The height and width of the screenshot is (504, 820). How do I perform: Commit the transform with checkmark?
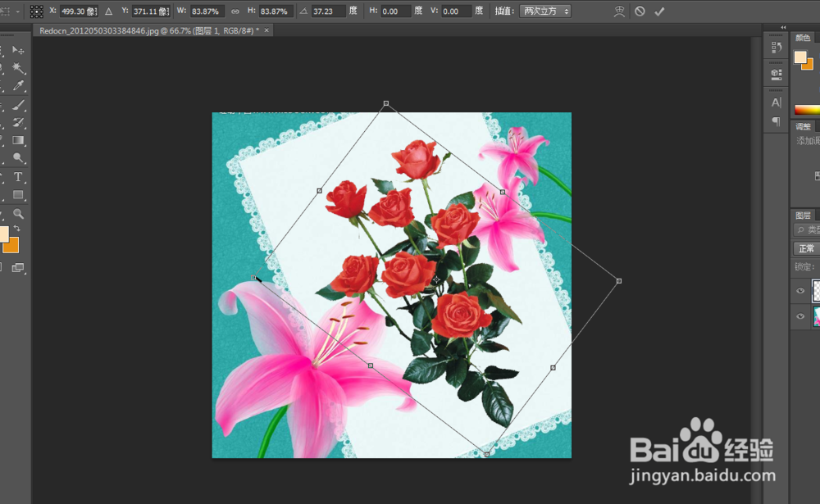pyautogui.click(x=659, y=11)
